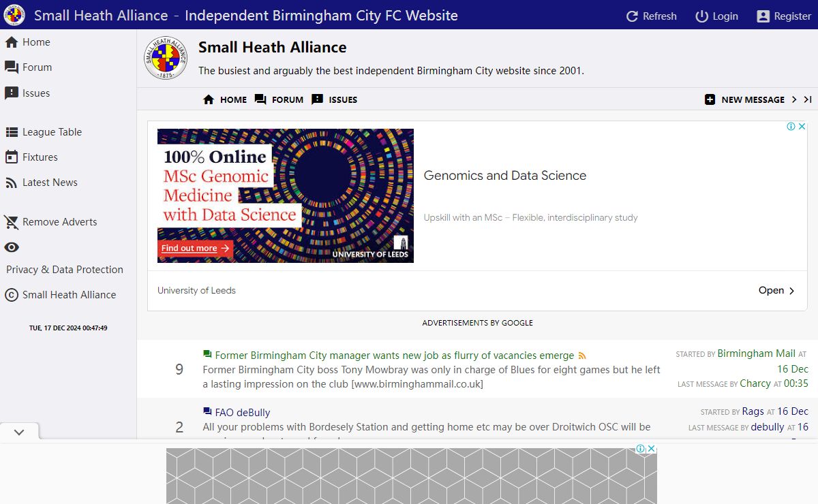The height and width of the screenshot is (504, 818).
Task: Close the top advert with the X icon
Action: click(x=802, y=127)
